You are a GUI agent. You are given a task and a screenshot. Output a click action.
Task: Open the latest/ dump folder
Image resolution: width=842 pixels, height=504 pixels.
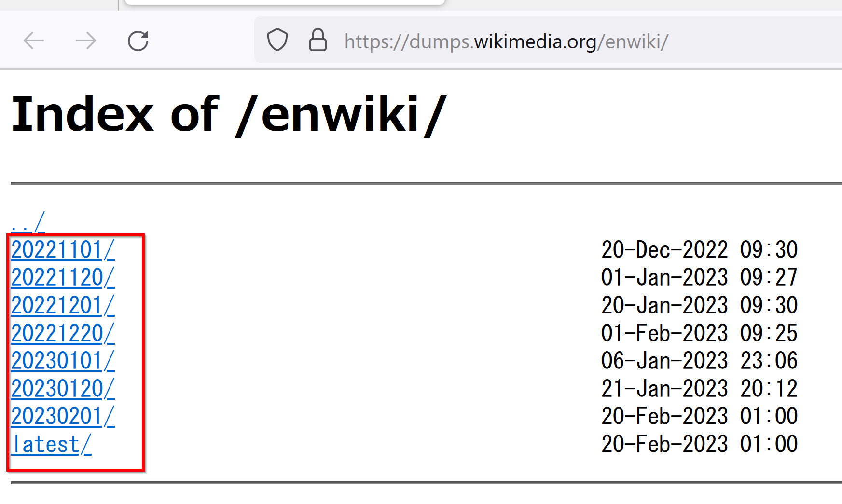(x=51, y=444)
